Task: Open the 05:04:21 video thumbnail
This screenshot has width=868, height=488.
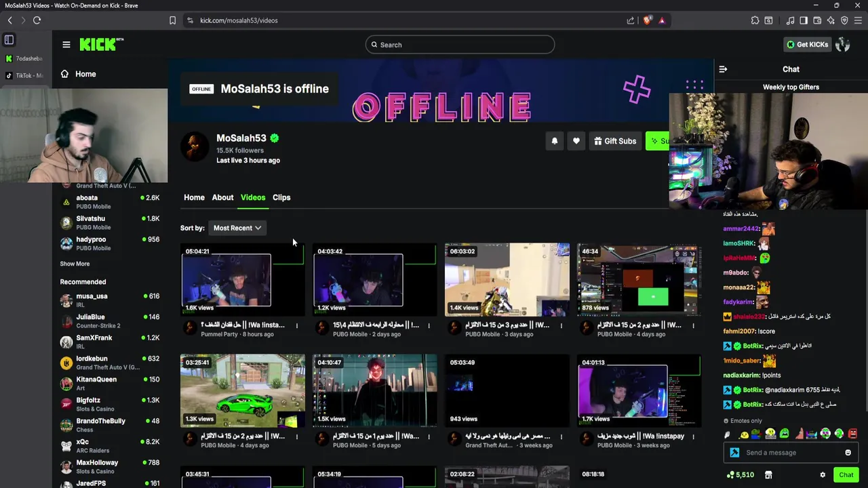Action: click(x=242, y=280)
